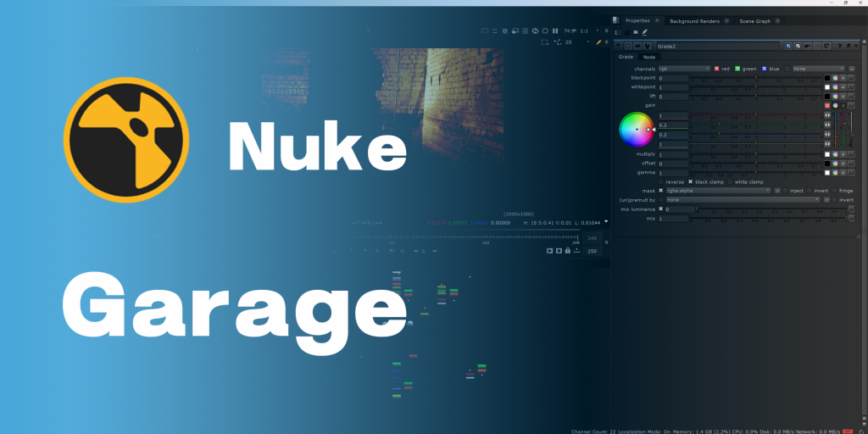Click the revert icon in Grade2 header
The image size is (868, 434).
tap(826, 46)
